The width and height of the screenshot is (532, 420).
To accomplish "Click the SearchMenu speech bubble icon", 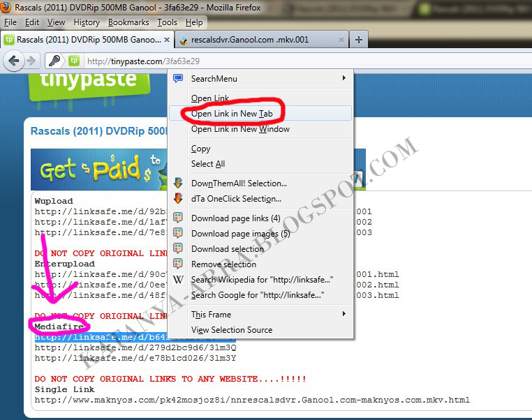I will 178,79.
